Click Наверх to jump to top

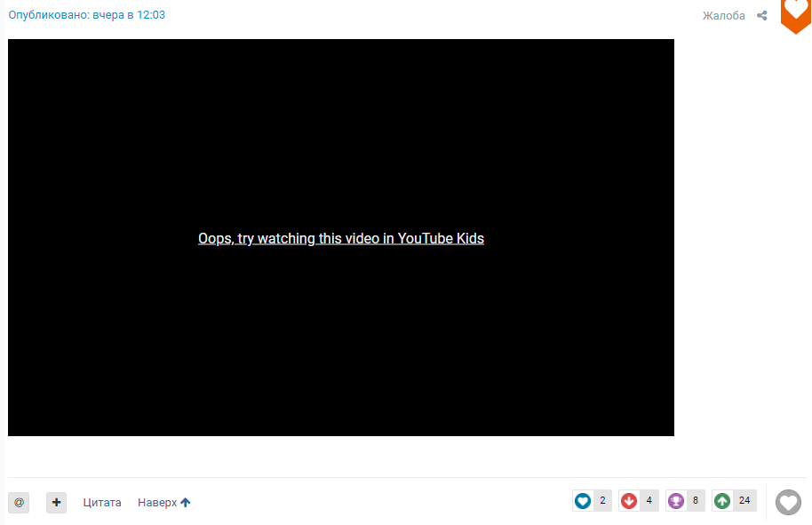pyautogui.click(x=160, y=502)
